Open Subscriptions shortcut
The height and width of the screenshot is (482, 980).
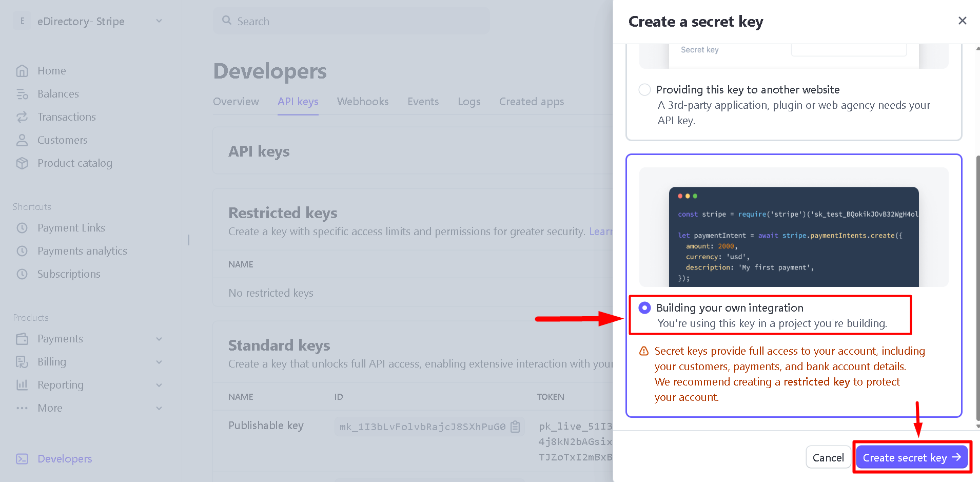(69, 274)
